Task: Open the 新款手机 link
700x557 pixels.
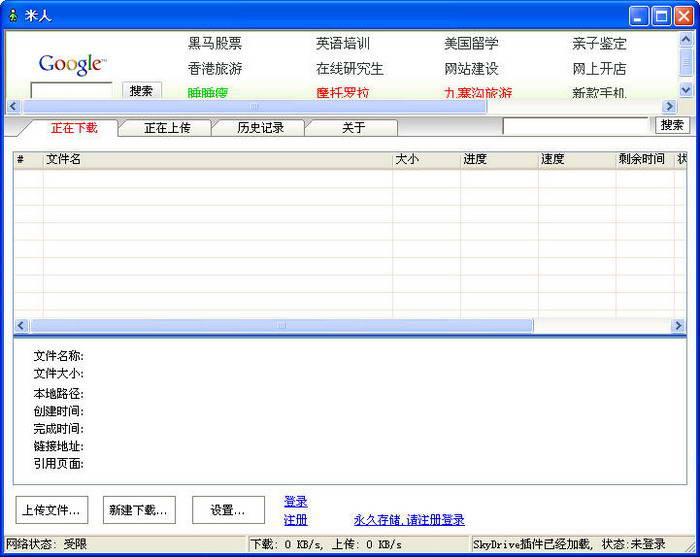Action: (599, 93)
